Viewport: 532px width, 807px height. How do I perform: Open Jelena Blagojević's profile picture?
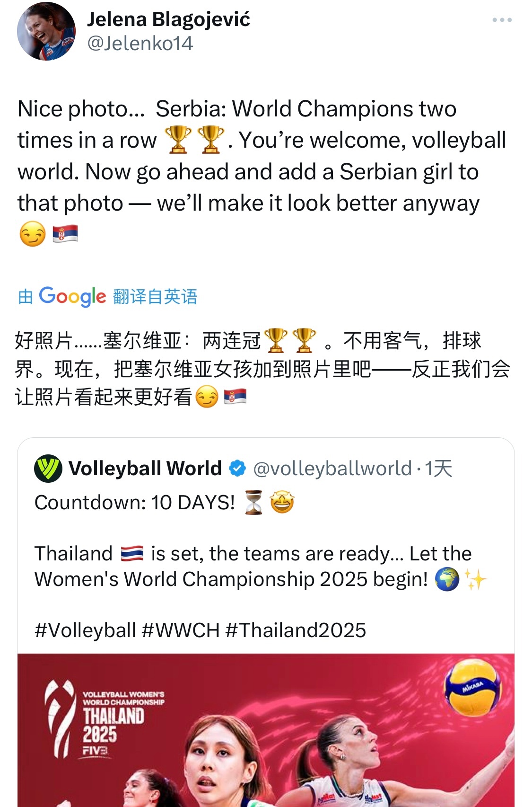[46, 31]
